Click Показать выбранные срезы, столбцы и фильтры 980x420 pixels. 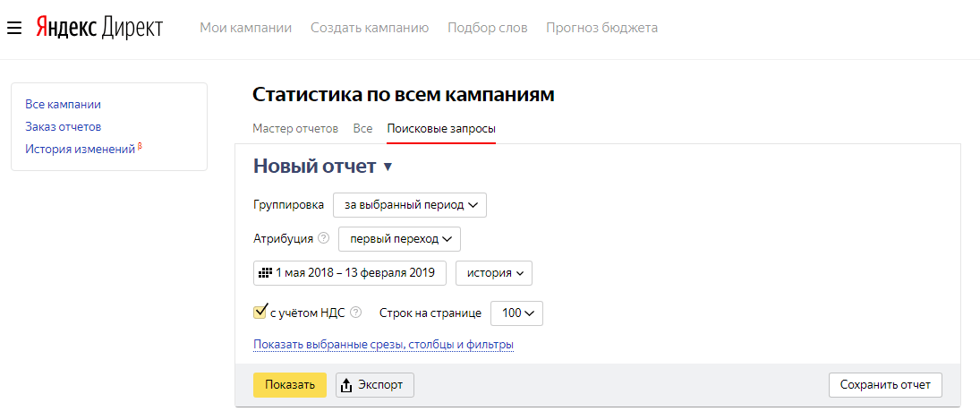tap(384, 345)
